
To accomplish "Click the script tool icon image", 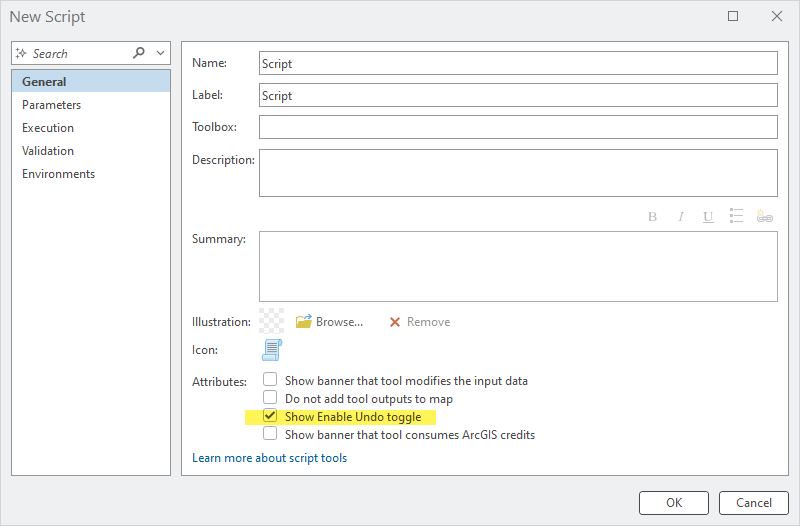I will [272, 350].
